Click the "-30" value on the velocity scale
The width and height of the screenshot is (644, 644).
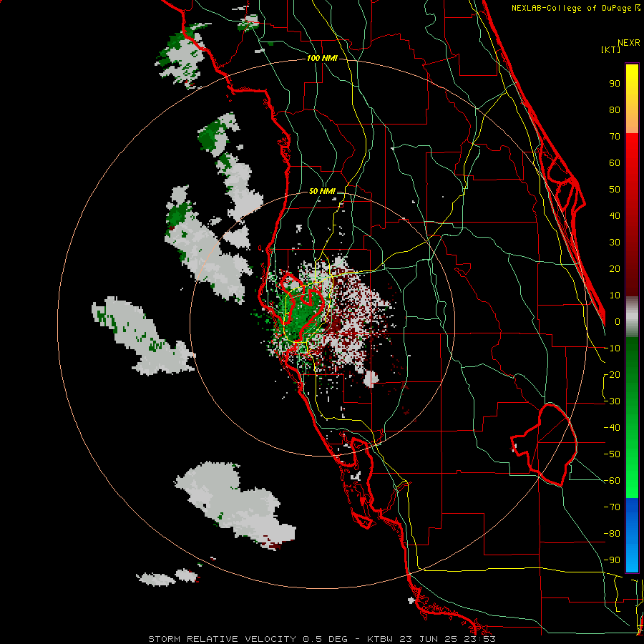point(612,401)
